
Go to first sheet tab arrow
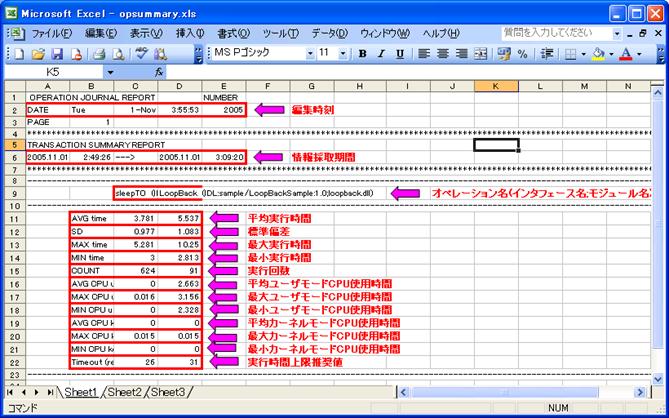pyautogui.click(x=12, y=392)
